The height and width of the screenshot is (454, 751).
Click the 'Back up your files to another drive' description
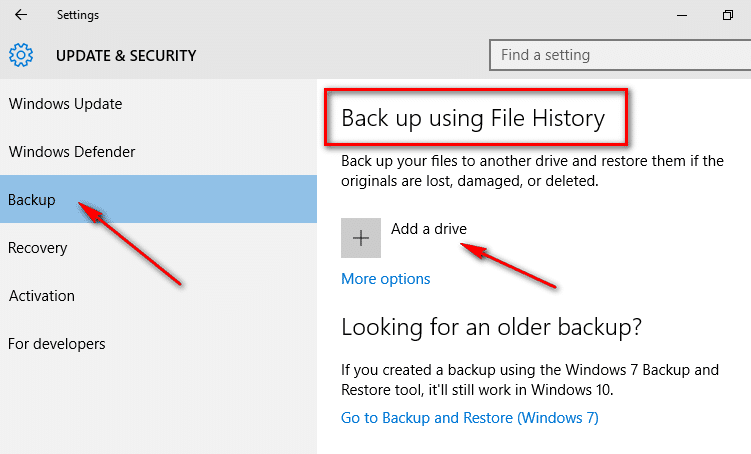[x=532, y=171]
